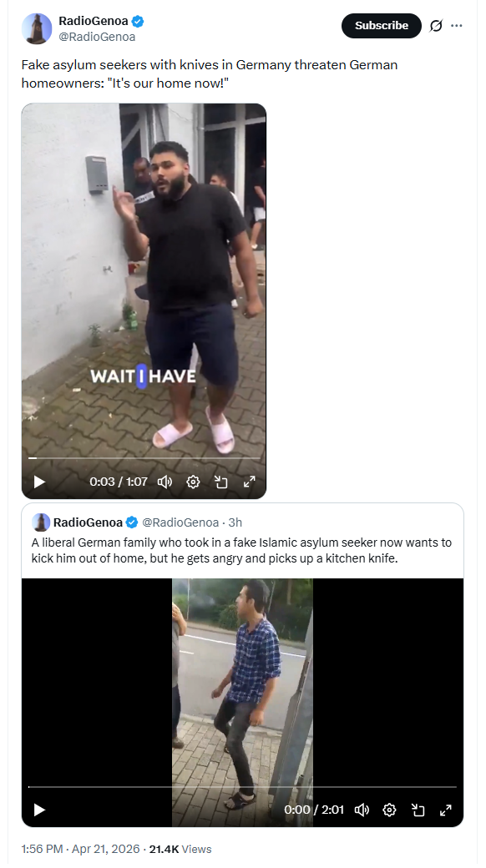The width and height of the screenshot is (486, 868).
Task: Open the post's more options menu
Action: tap(457, 26)
